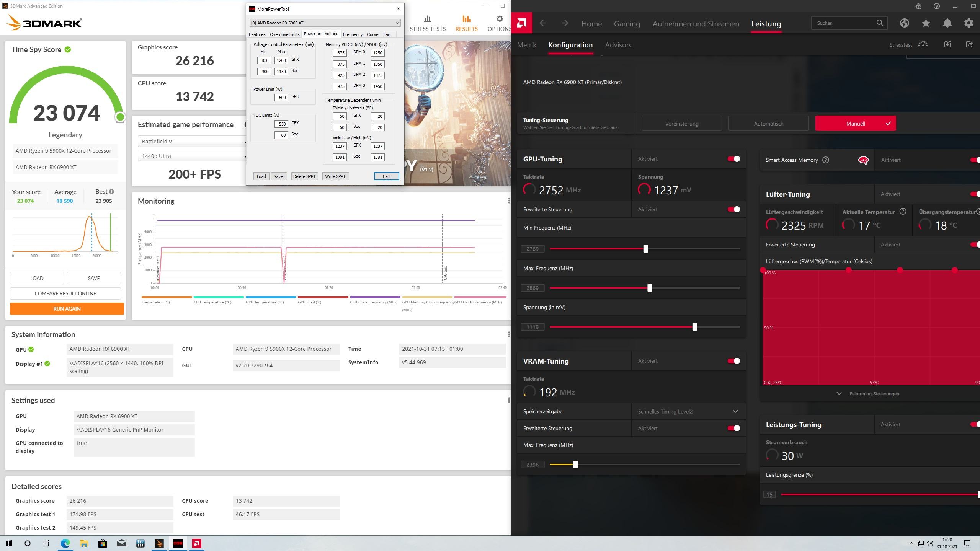Click the search magnifier icon in Suchen box
The image size is (980, 551).
880,23
